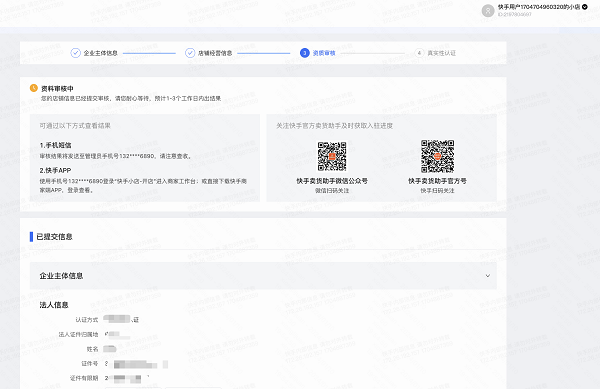Viewport: 600px width, 389px height.
Task: Click the username 快手用户 at top right
Action: (539, 7)
